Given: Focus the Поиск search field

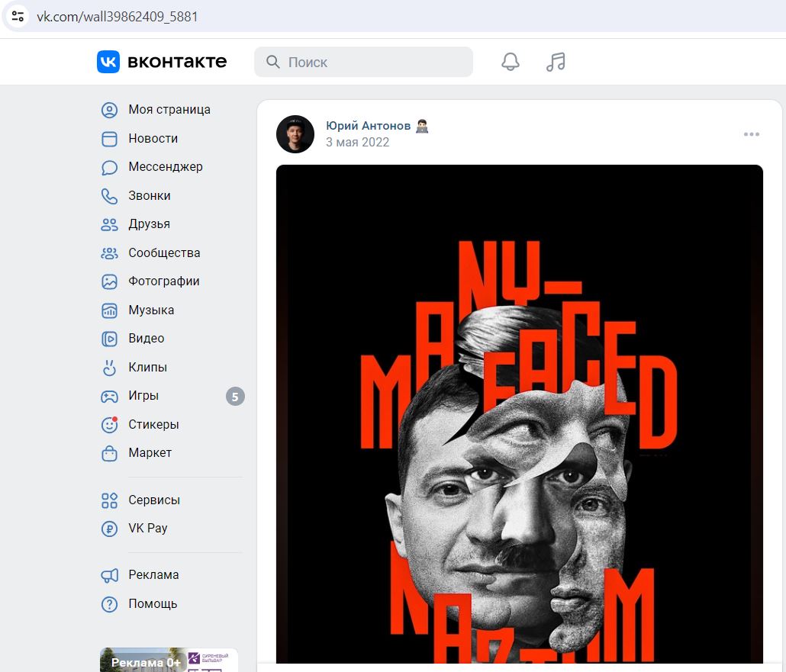Looking at the screenshot, I should click(x=363, y=62).
